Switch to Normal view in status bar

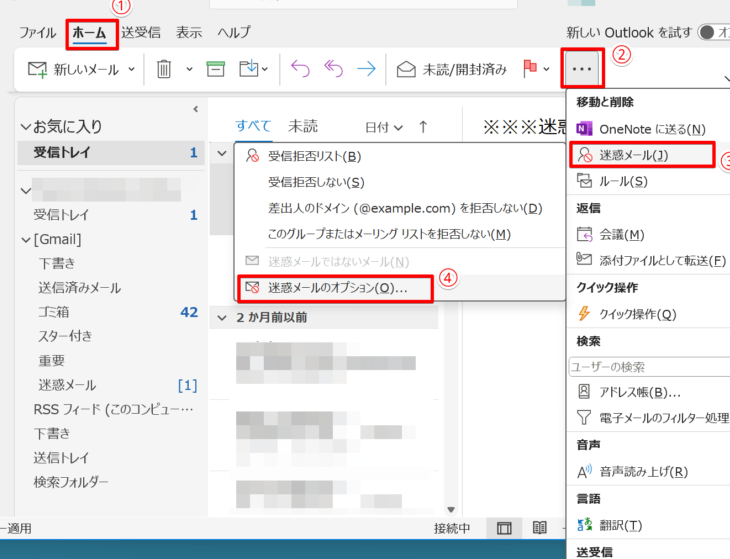[504, 528]
